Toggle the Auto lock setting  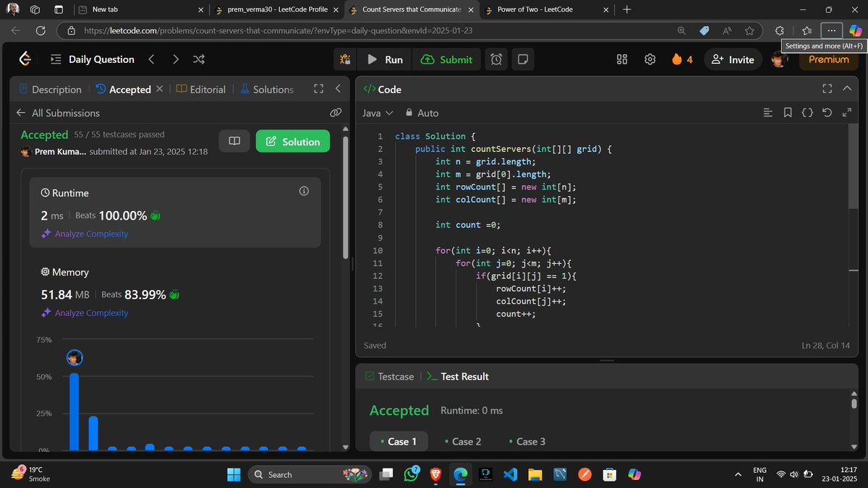422,113
